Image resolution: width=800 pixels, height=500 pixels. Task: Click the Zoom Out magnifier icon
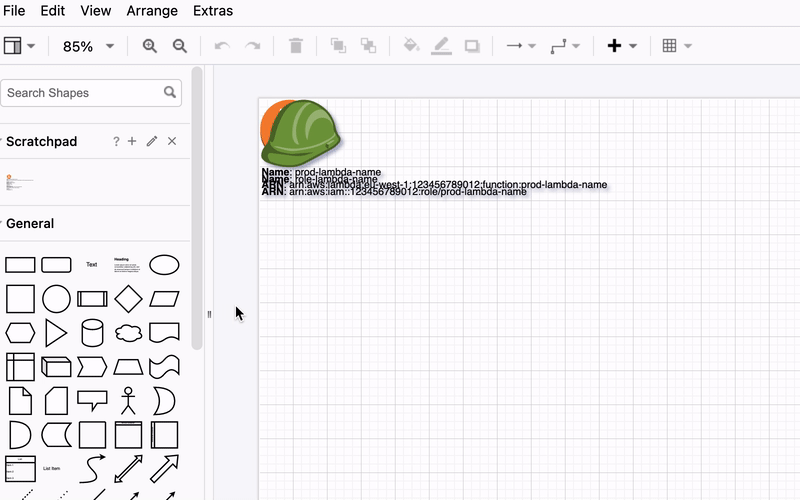click(180, 46)
